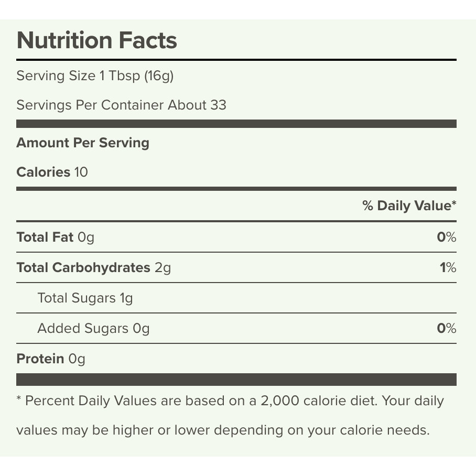The width and height of the screenshot is (476, 476).
Task: Click the Percent Daily Values footnote line
Action: (x=230, y=401)
